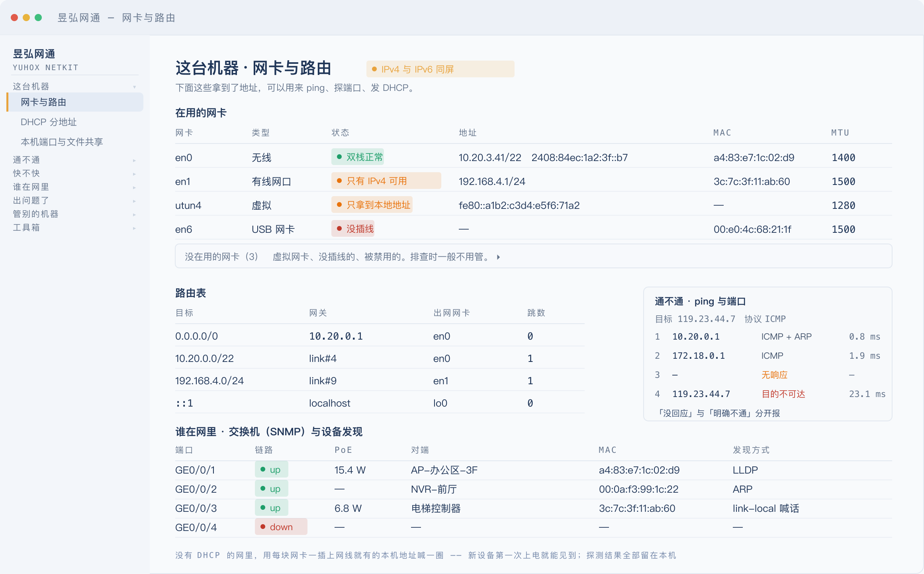Click MAC 00:0a:f3:99:1c:22 in switch table
This screenshot has width=924, height=574.
[x=638, y=489]
